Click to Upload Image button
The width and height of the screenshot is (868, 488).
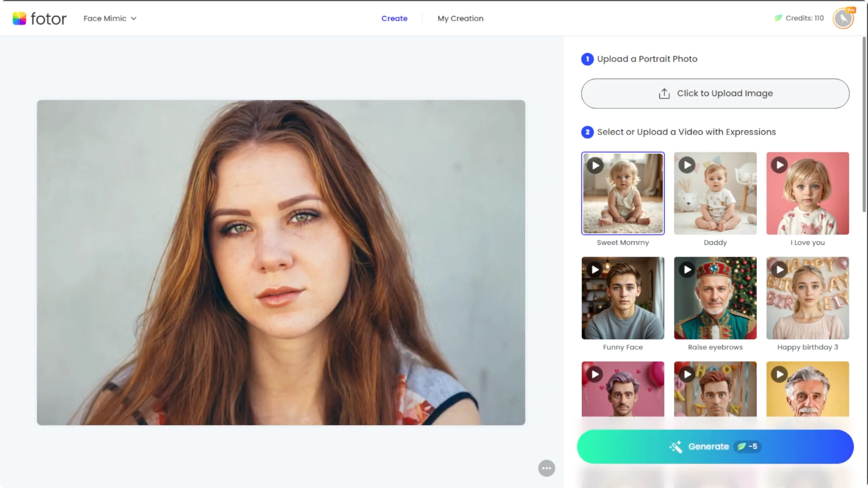pos(715,94)
